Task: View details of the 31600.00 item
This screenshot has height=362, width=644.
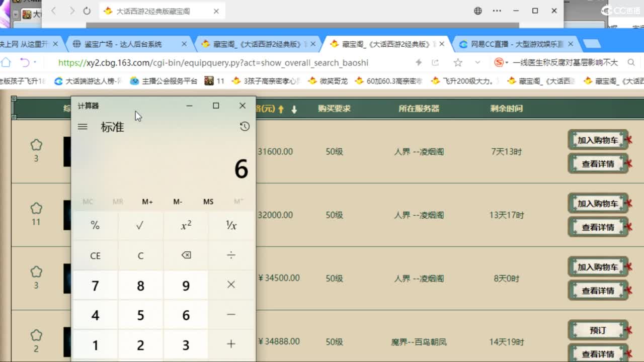Action: pos(598,164)
